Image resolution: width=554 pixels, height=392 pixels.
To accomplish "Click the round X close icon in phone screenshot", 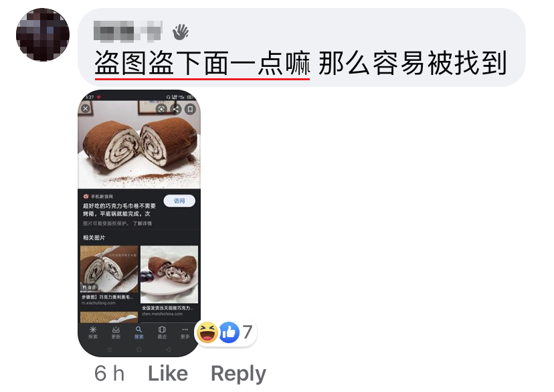I will (x=86, y=109).
